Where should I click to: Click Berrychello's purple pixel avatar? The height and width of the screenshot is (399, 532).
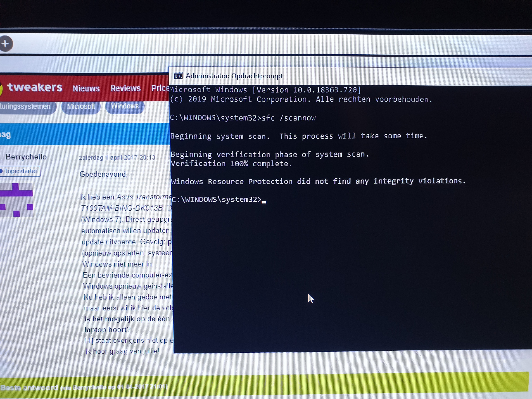16,200
